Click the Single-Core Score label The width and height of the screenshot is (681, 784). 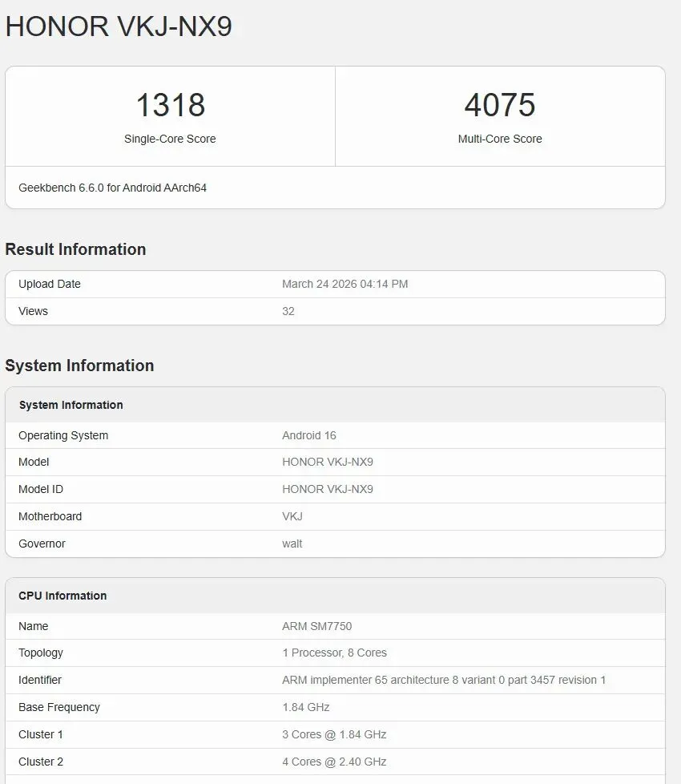170,139
